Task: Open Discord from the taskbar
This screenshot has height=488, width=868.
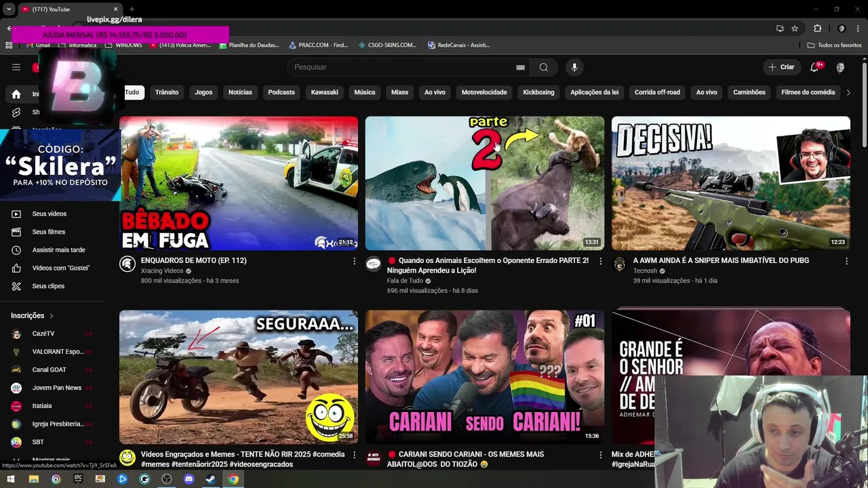Action: 189,479
